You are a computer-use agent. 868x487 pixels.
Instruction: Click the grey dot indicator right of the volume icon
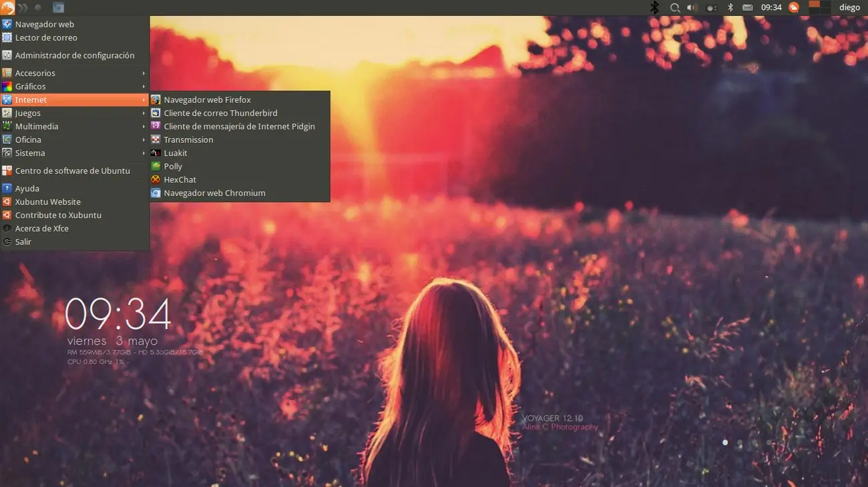coord(711,8)
